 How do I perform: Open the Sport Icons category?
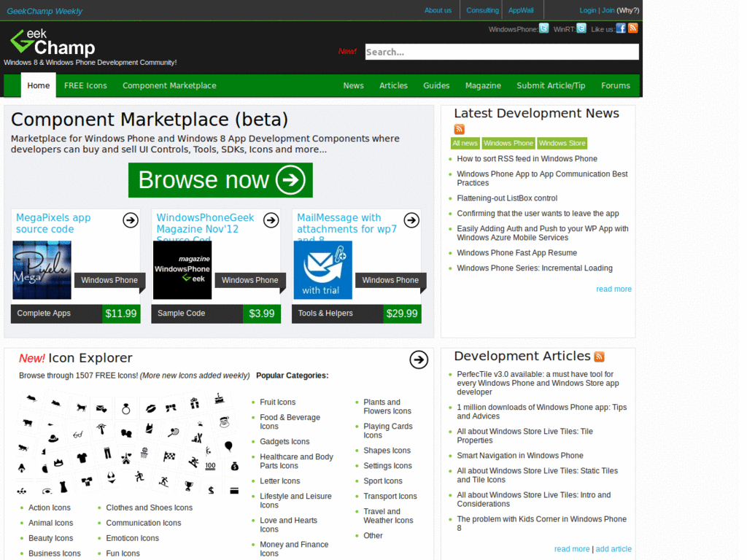click(382, 481)
